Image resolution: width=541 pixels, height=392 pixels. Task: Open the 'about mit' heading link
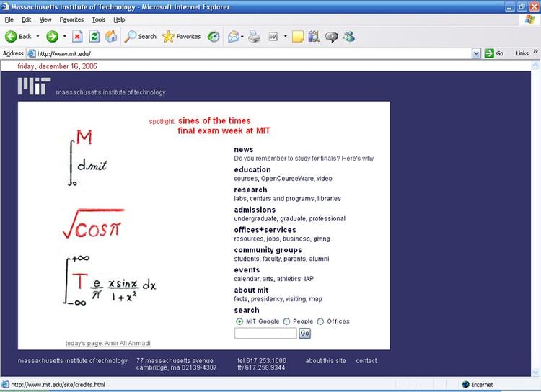251,290
